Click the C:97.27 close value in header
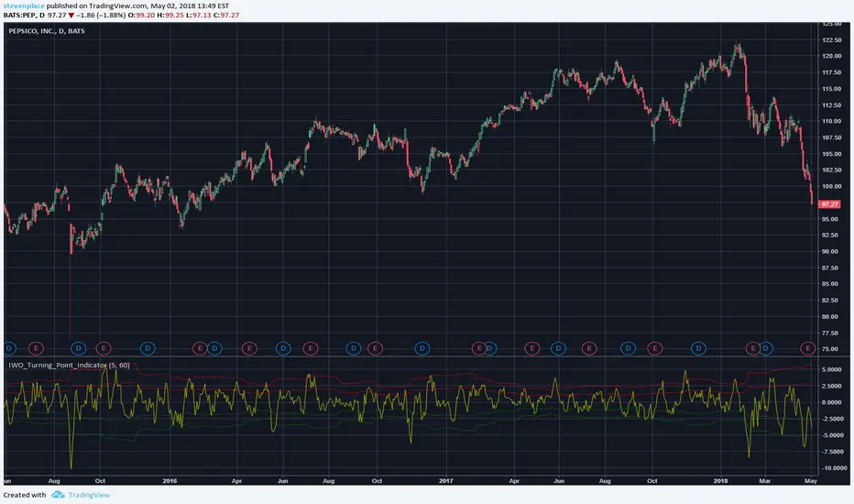 coord(226,16)
